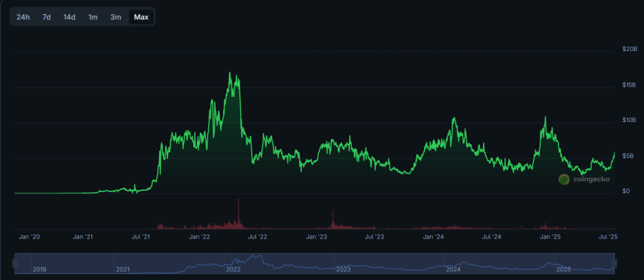This screenshot has width=644, height=280.
Task: Click the Max range button
Action: (x=141, y=17)
